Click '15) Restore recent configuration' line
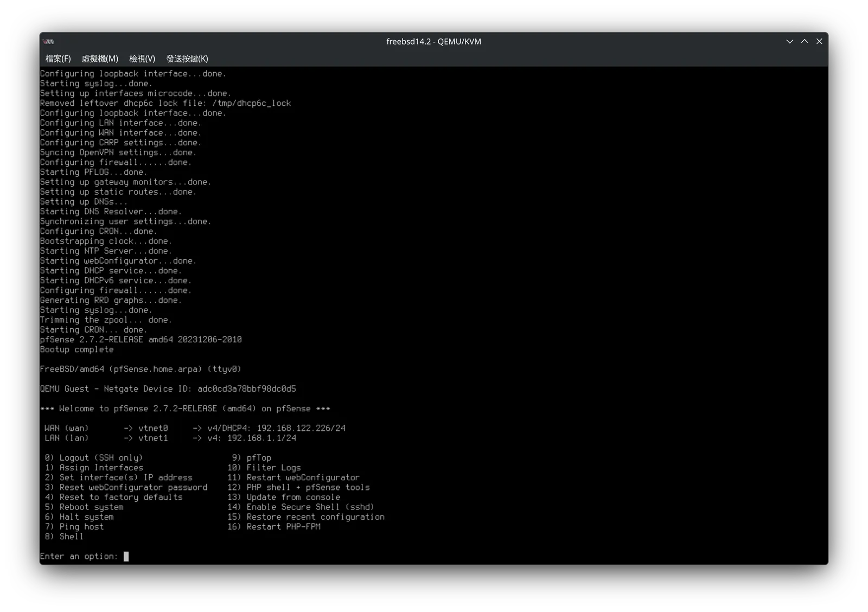 (306, 517)
